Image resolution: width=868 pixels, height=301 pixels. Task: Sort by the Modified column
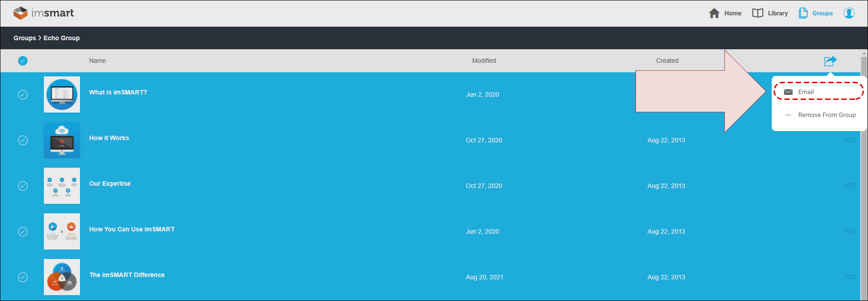pyautogui.click(x=484, y=61)
